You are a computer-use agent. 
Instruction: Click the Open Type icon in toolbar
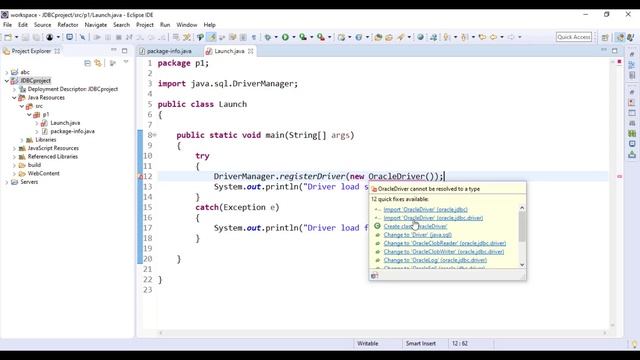(378, 37)
